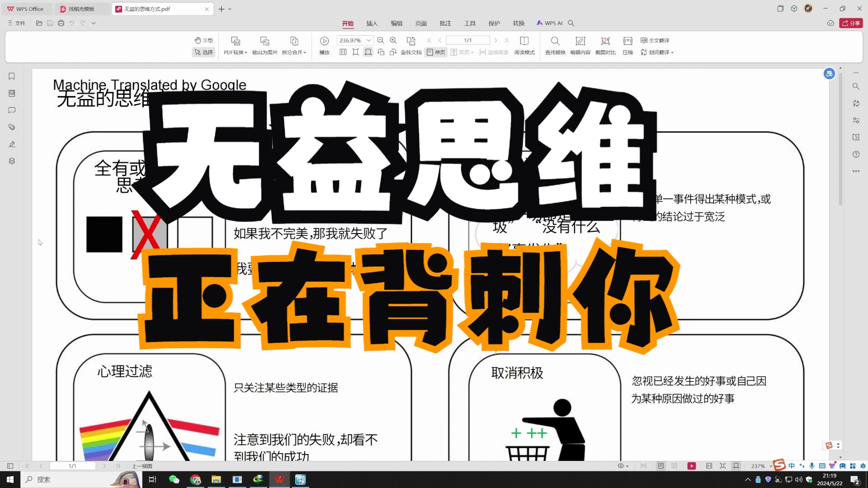Click Export as Image (输出为图片)
The width and height of the screenshot is (868, 488).
point(265,46)
